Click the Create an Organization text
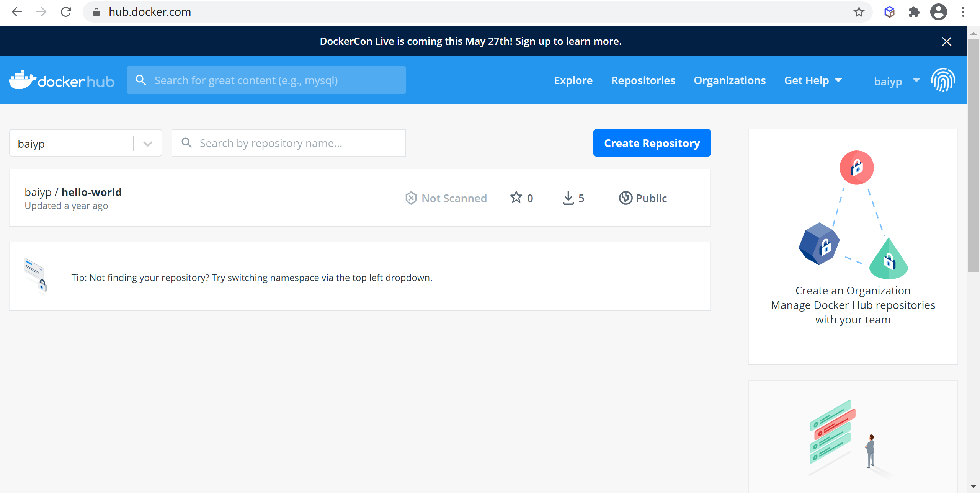980x493 pixels. 853,291
